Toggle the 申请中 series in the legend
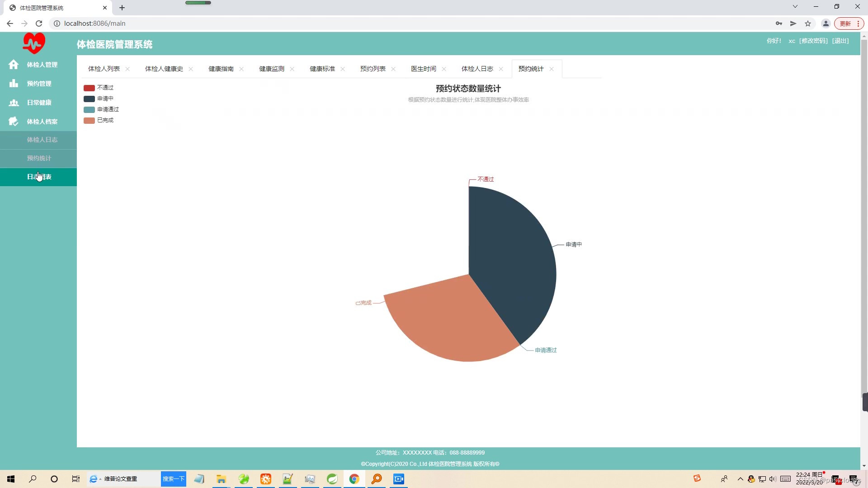 [99, 98]
